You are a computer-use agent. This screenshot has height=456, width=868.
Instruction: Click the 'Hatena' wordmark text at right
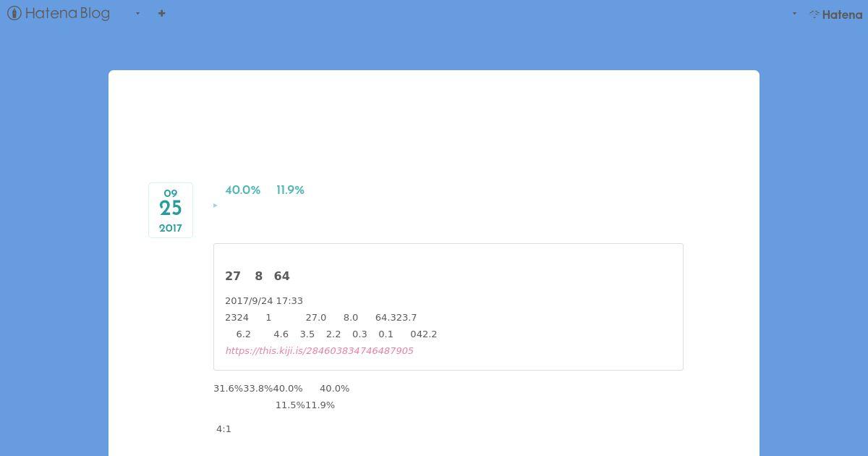[843, 14]
